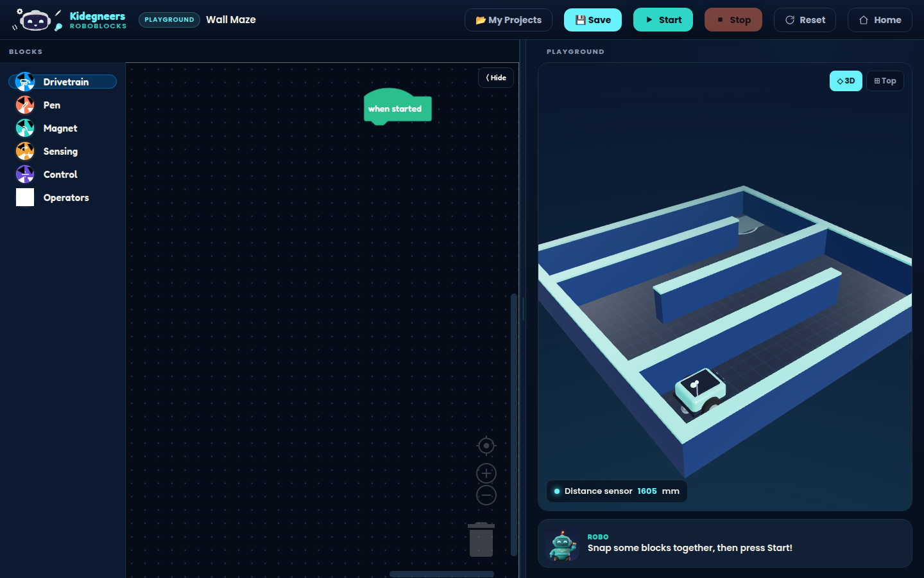The image size is (924, 578).
Task: Click the distance sensor status dot
Action: coord(557,491)
